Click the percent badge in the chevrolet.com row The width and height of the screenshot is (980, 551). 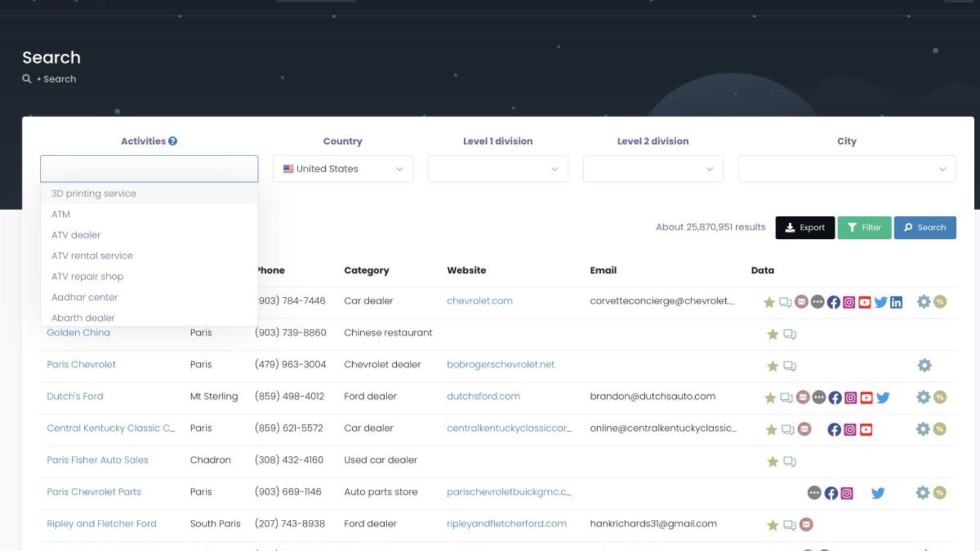coord(940,301)
